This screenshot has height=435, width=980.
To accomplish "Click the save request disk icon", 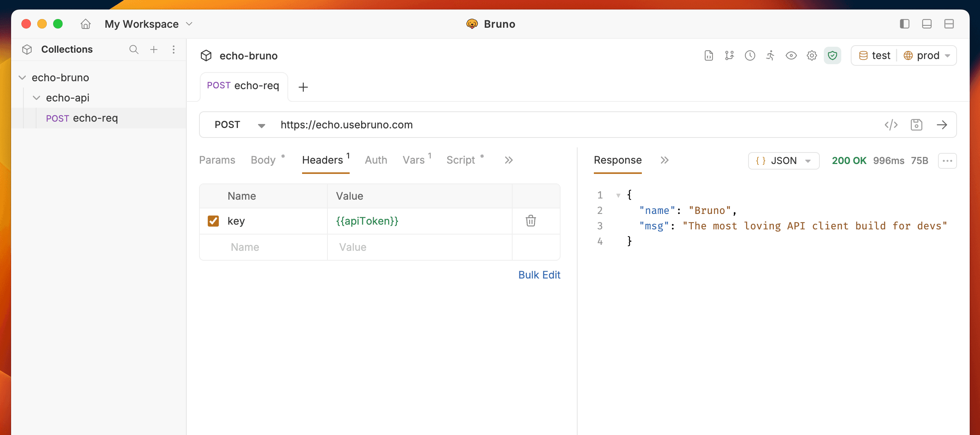I will (x=916, y=125).
